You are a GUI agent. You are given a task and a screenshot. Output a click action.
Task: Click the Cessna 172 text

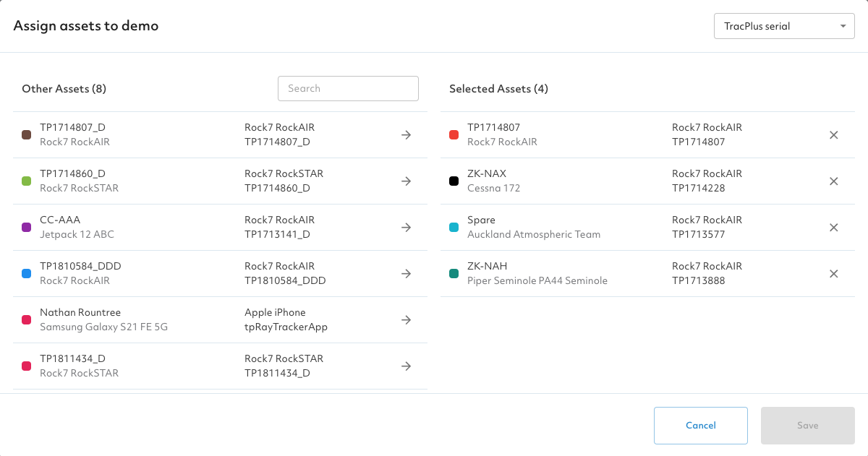pyautogui.click(x=494, y=188)
